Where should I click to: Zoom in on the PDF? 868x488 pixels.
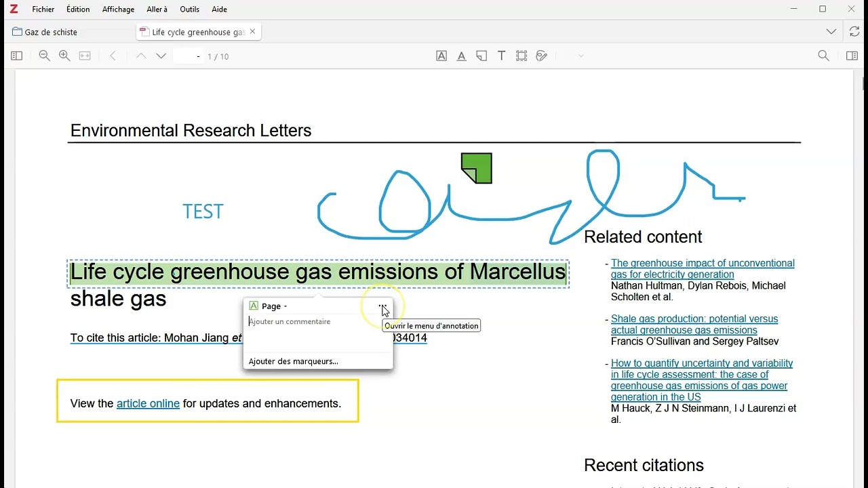pyautogui.click(x=65, y=56)
